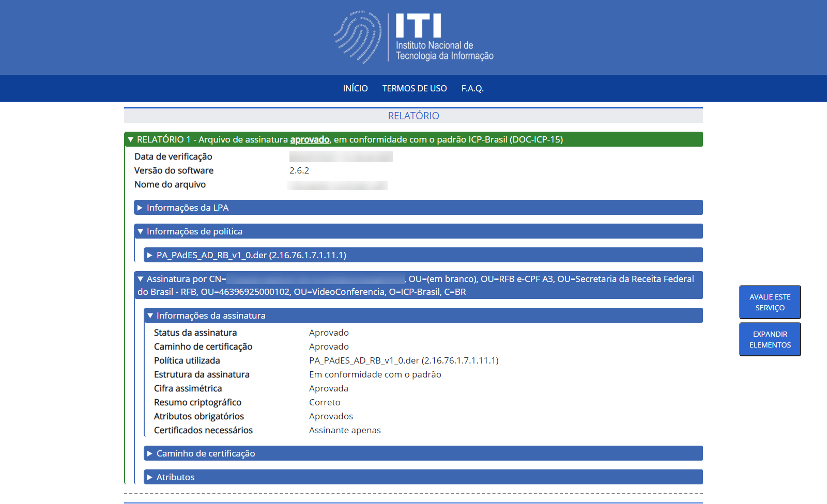Select 'Status da assinatura' label
The width and height of the screenshot is (827, 504).
195,333
